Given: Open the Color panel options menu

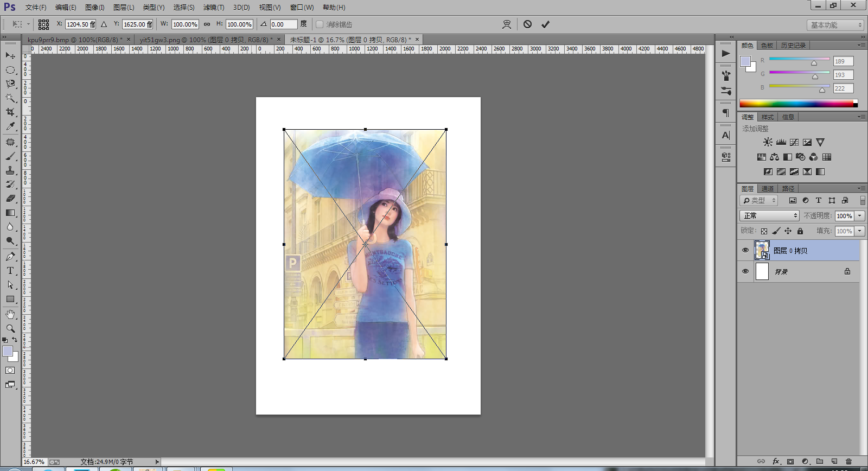Looking at the screenshot, I should pyautogui.click(x=861, y=46).
